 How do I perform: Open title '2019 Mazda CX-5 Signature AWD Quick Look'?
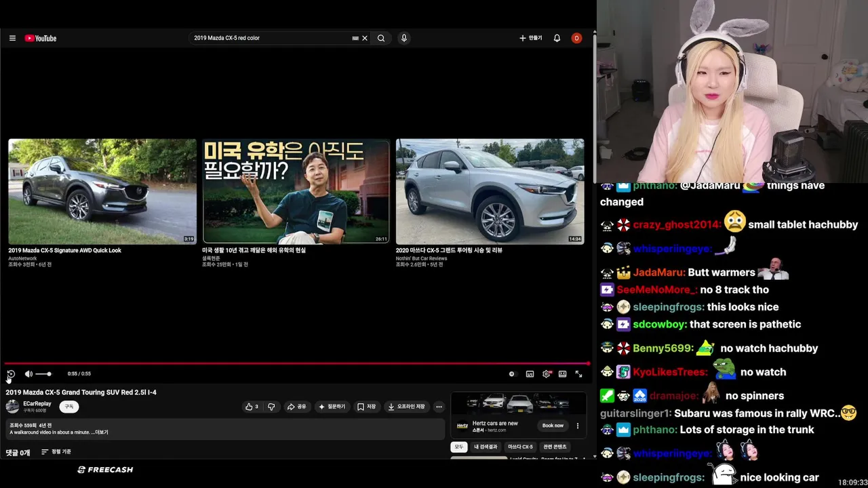pos(65,251)
